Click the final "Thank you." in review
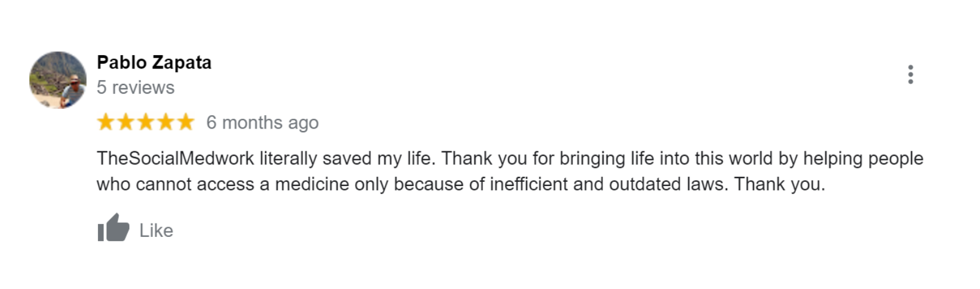This screenshot has width=980, height=289. (779, 184)
